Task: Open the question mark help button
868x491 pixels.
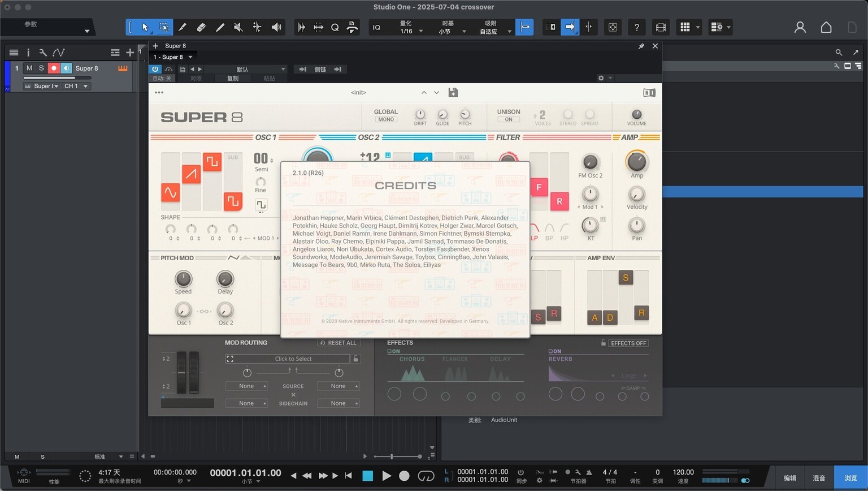Action: click(x=637, y=27)
